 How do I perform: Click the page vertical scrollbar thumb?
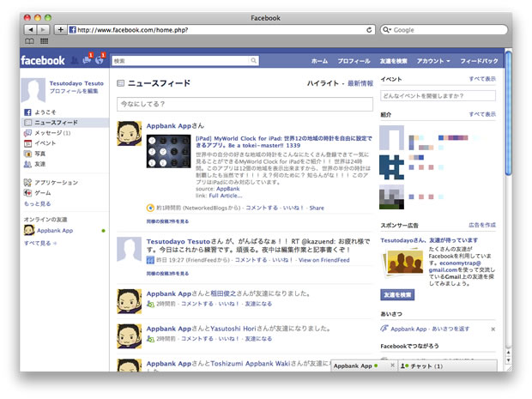[x=508, y=113]
